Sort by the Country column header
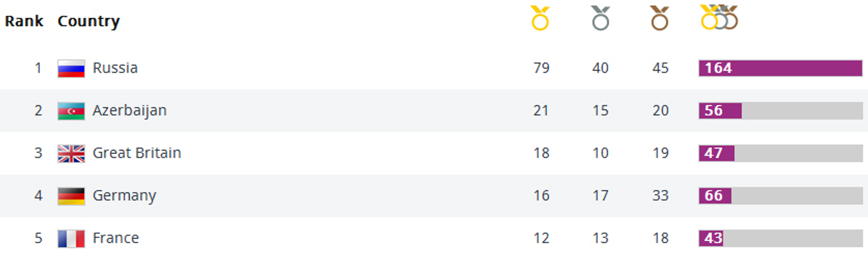Image resolution: width=868 pixels, height=257 pixels. 89,22
